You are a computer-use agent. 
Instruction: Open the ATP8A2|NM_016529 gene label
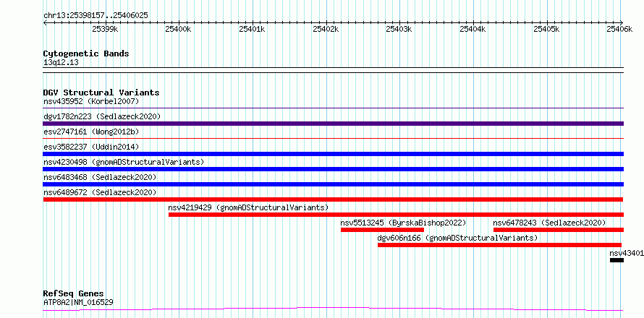[78, 302]
